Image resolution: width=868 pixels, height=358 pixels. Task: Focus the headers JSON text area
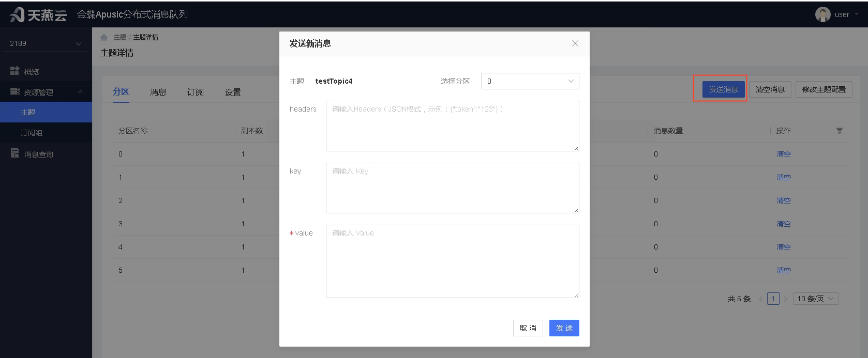coord(452,126)
